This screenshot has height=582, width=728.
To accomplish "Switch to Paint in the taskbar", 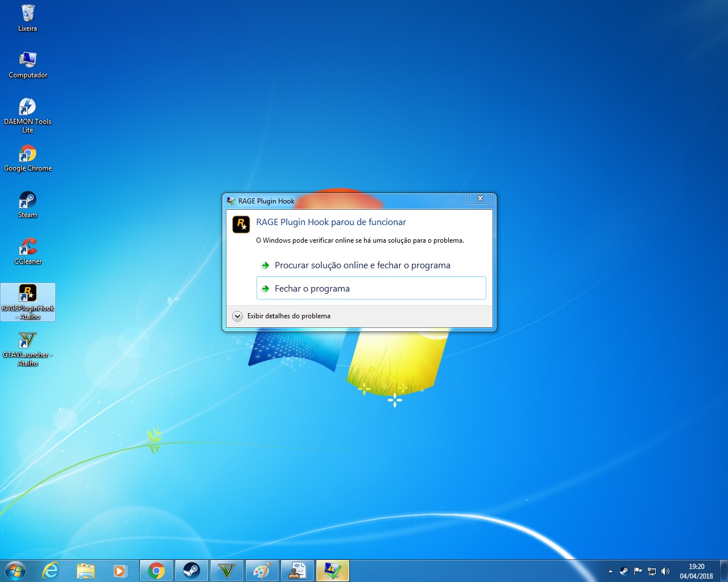I will 262,571.
